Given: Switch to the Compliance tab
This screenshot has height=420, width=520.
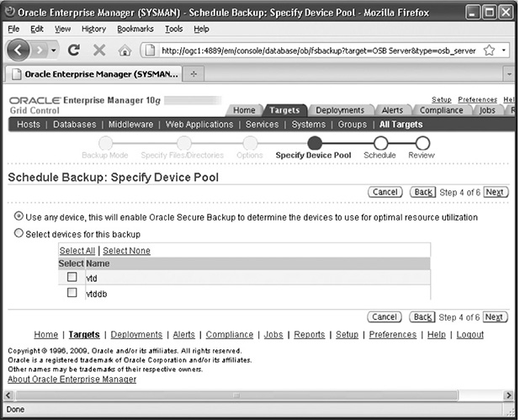Looking at the screenshot, I should coord(442,110).
